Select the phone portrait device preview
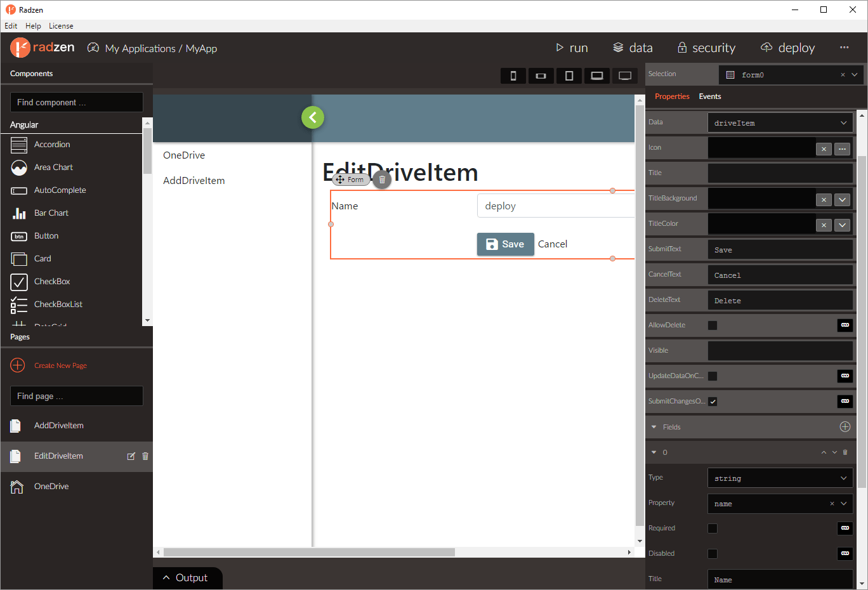The image size is (868, 590). tap(513, 76)
